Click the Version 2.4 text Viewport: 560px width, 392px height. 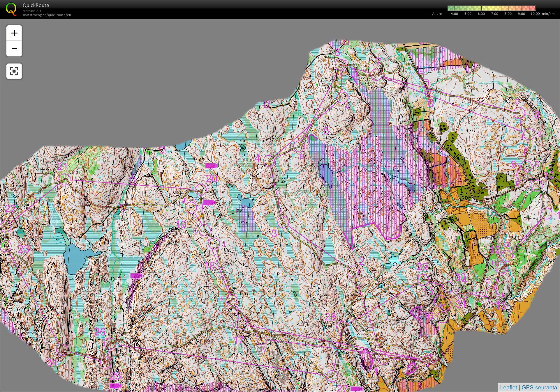point(31,11)
